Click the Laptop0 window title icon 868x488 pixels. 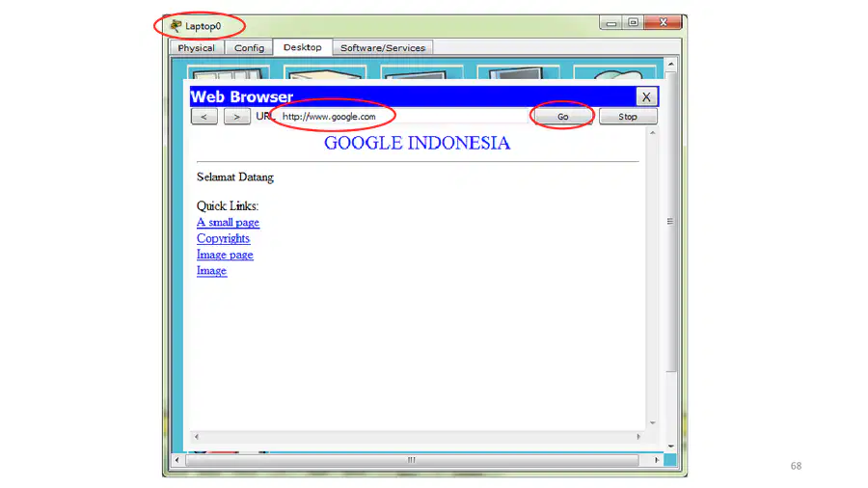176,25
